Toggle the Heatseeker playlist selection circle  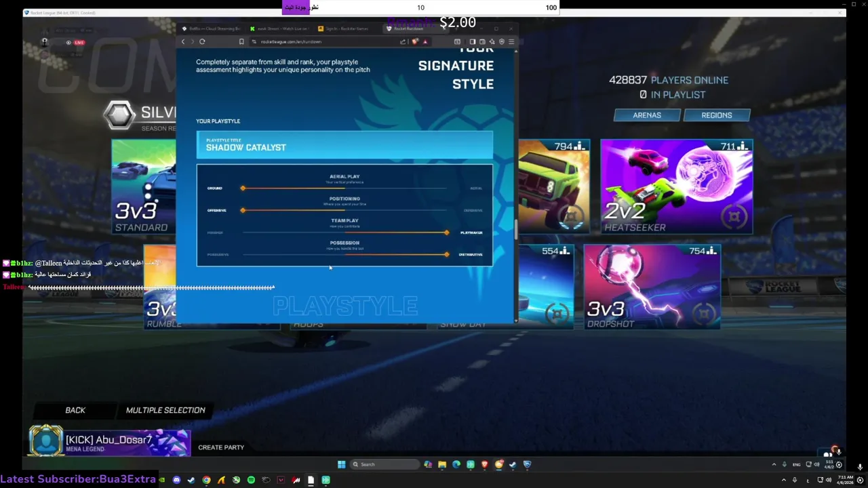click(x=733, y=217)
